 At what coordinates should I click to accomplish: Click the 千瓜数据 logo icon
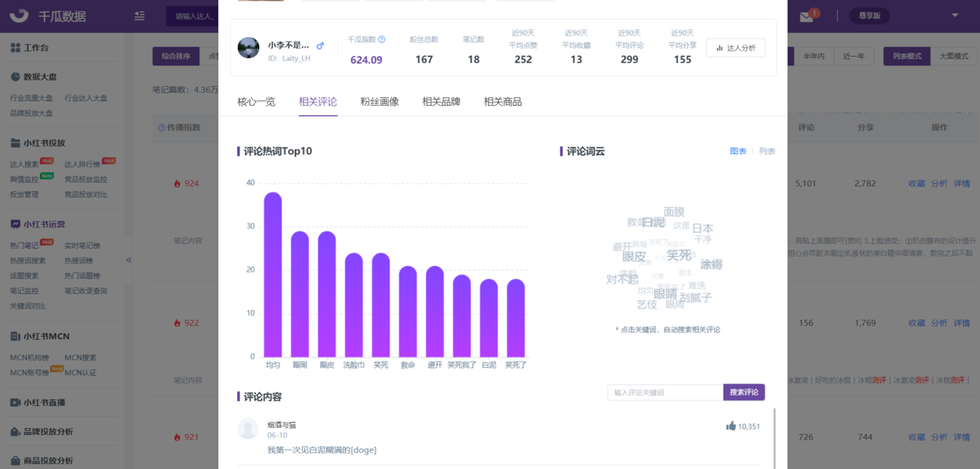click(x=20, y=16)
